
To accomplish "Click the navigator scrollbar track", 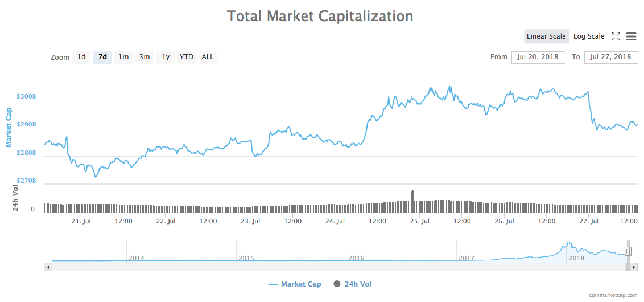I will pyautogui.click(x=341, y=267).
